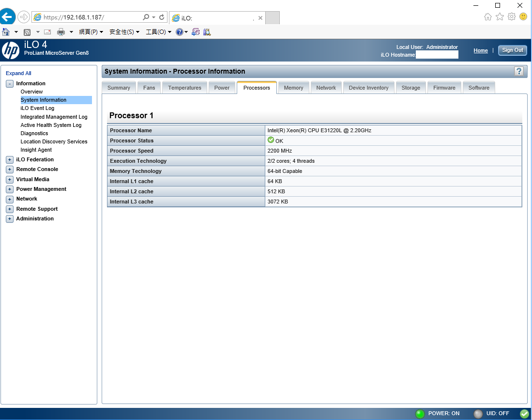
Task: Open browser Tools gear icon
Action: pyautogui.click(x=512, y=16)
